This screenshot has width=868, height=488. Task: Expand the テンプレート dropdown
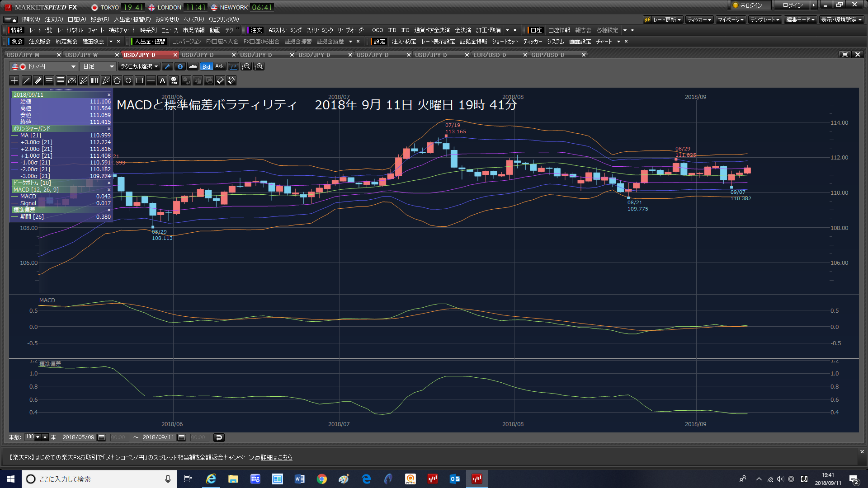tap(765, 19)
